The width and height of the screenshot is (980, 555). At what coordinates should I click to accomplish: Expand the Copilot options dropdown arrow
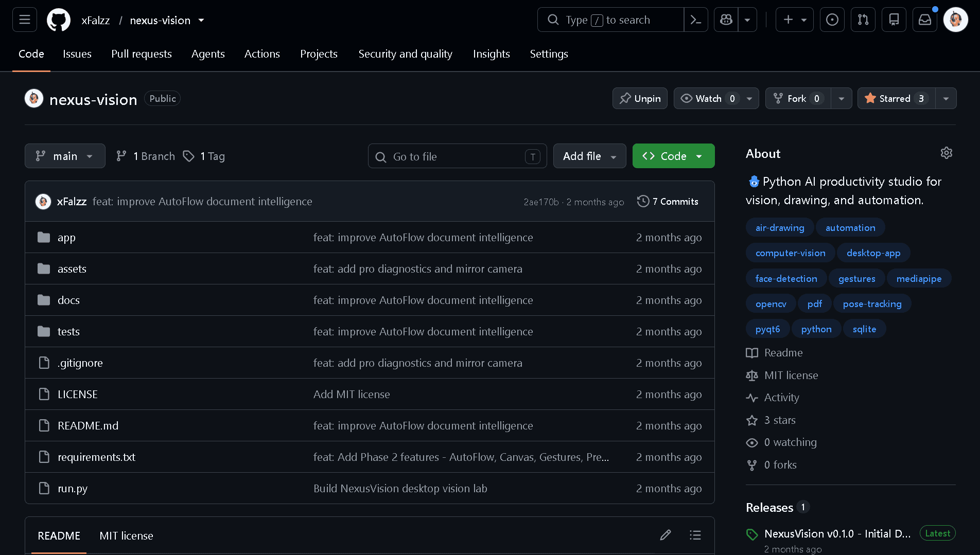point(747,20)
